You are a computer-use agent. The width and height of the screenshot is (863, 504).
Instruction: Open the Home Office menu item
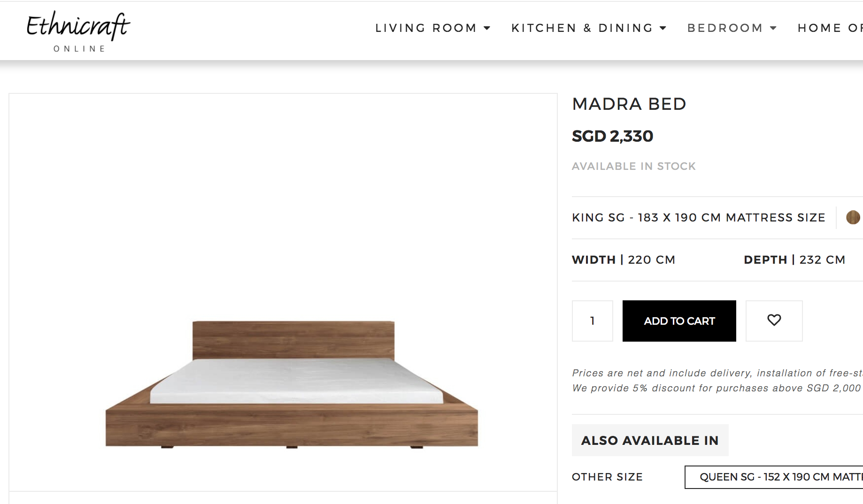pos(830,28)
